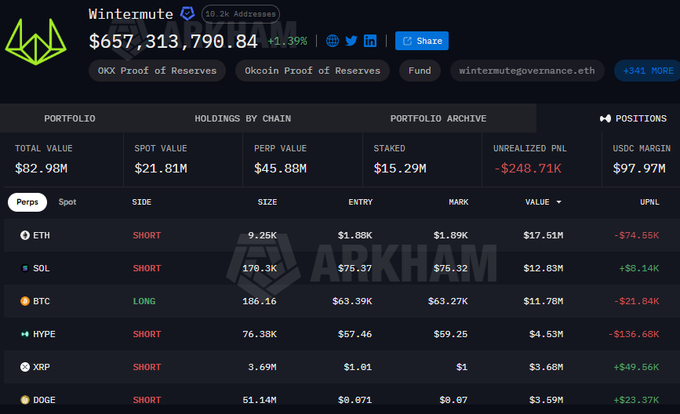Click HYPE UPNL -$136.68K

(x=634, y=334)
